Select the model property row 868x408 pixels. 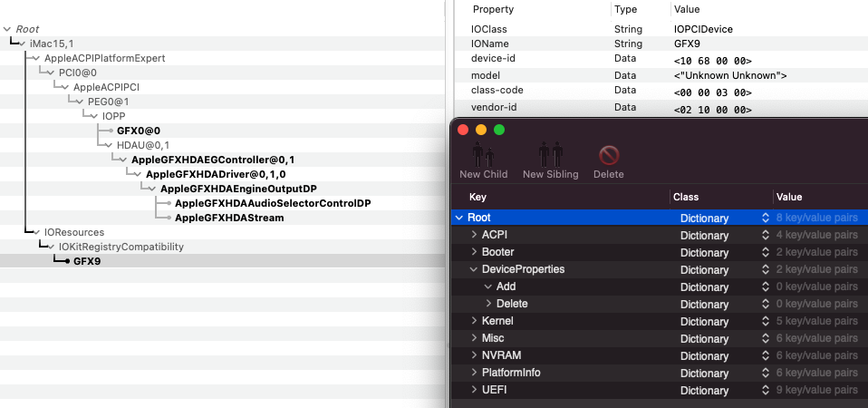click(661, 76)
